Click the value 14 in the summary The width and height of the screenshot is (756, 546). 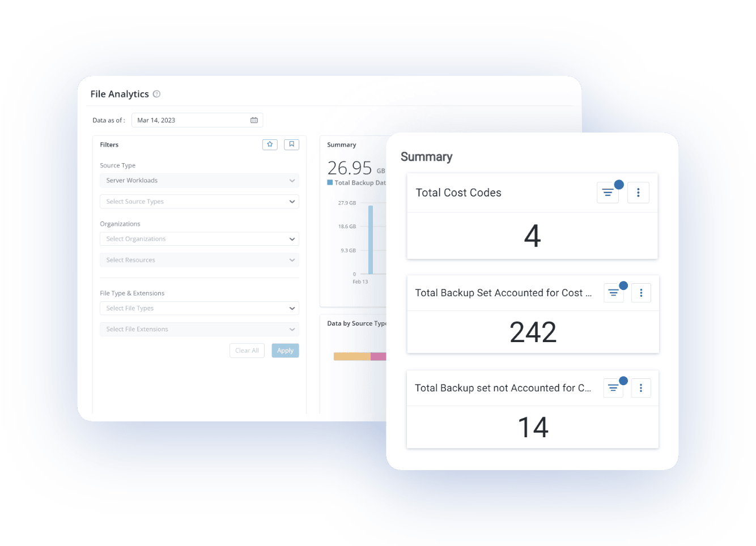point(533,427)
